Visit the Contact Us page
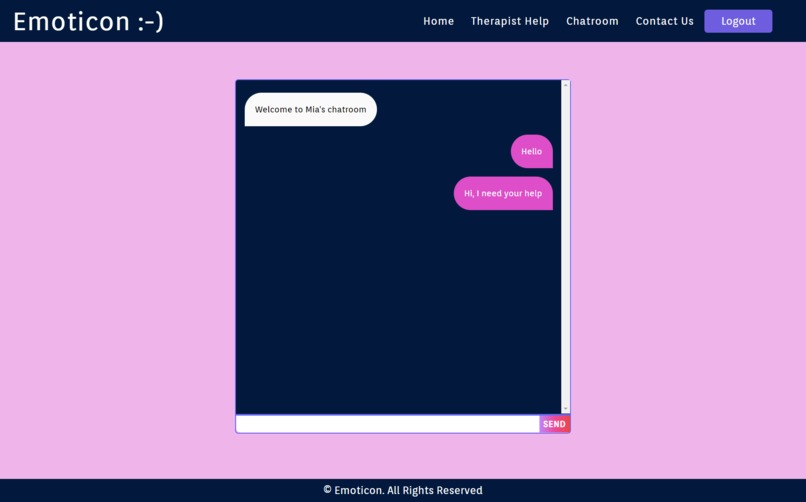The width and height of the screenshot is (806, 502). [x=665, y=21]
